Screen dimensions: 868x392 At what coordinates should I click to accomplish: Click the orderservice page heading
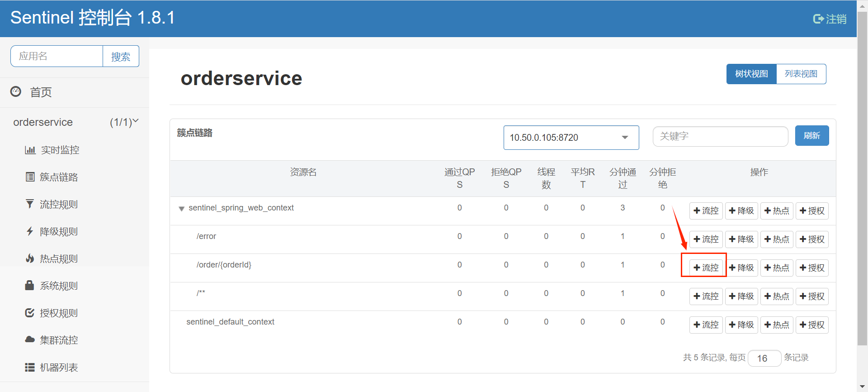241,78
